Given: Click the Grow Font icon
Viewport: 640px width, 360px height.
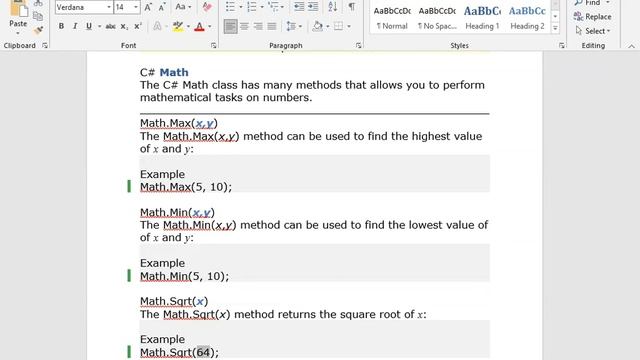Looking at the screenshot, I should (148, 7).
